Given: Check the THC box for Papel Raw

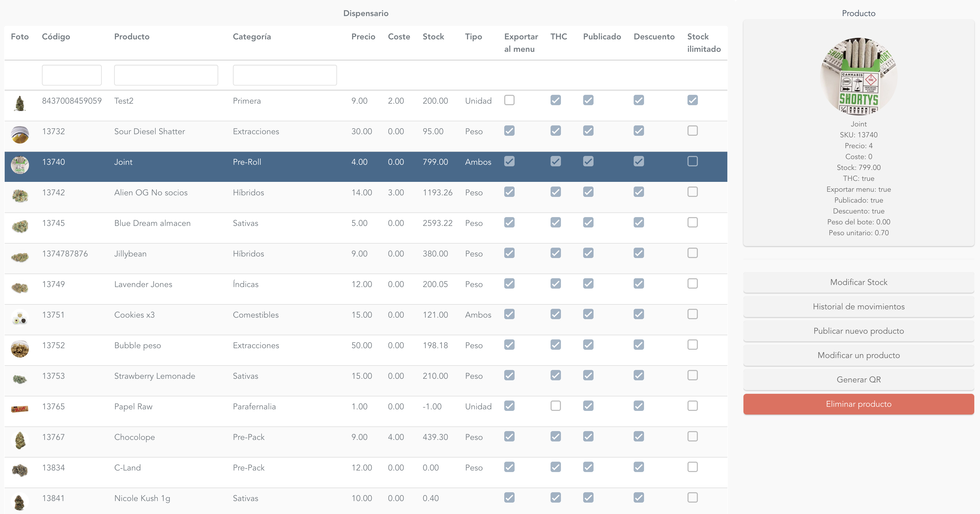Looking at the screenshot, I should 555,406.
